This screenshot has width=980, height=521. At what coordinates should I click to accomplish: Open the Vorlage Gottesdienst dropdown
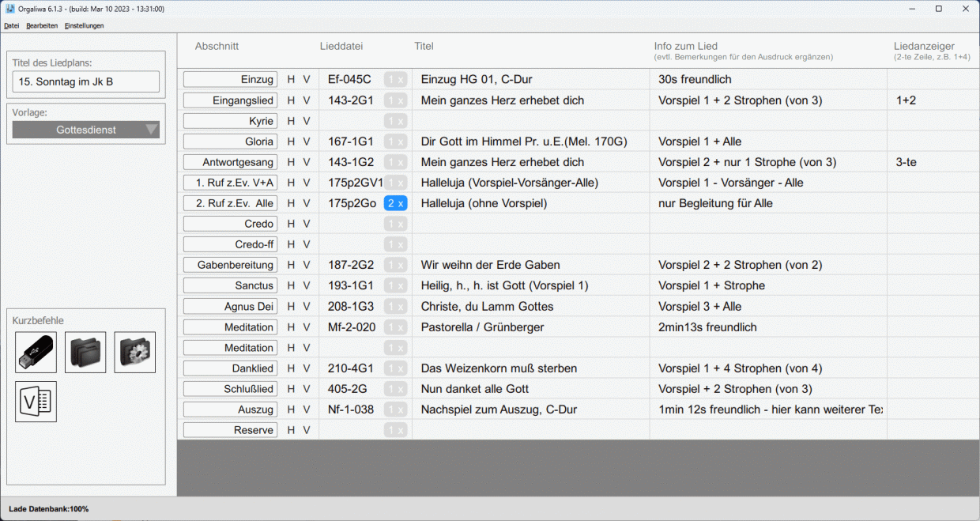(x=86, y=130)
